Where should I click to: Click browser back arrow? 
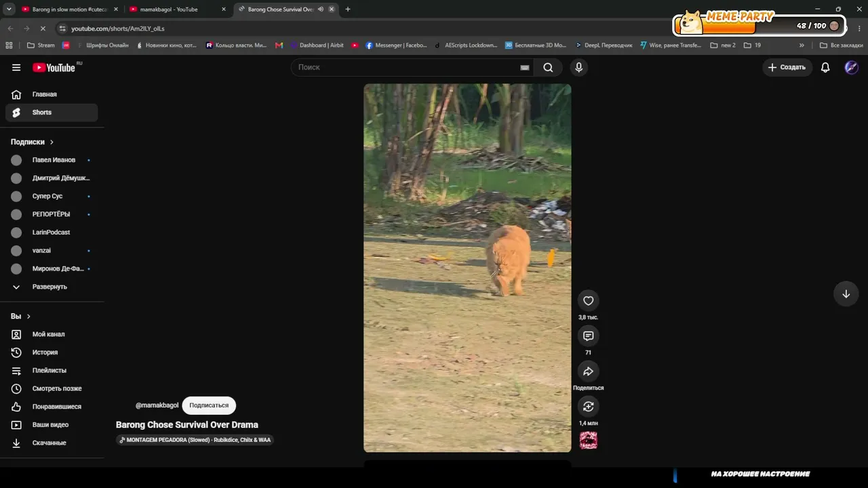(10, 28)
